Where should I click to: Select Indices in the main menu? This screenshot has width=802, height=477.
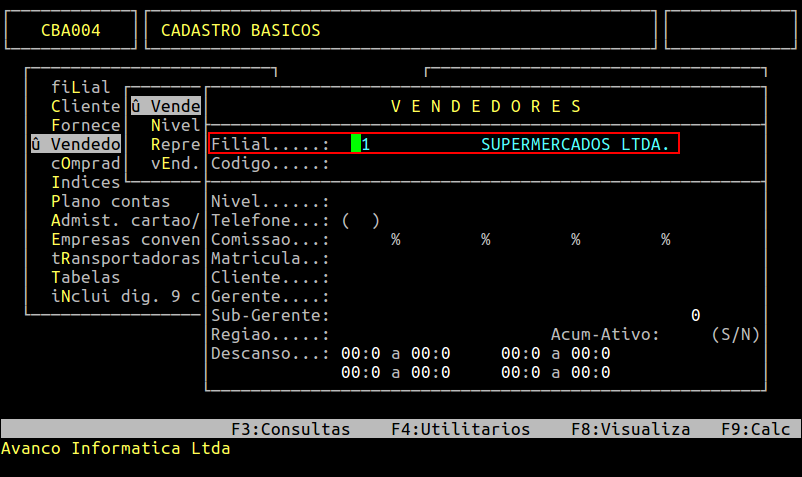tap(85, 182)
